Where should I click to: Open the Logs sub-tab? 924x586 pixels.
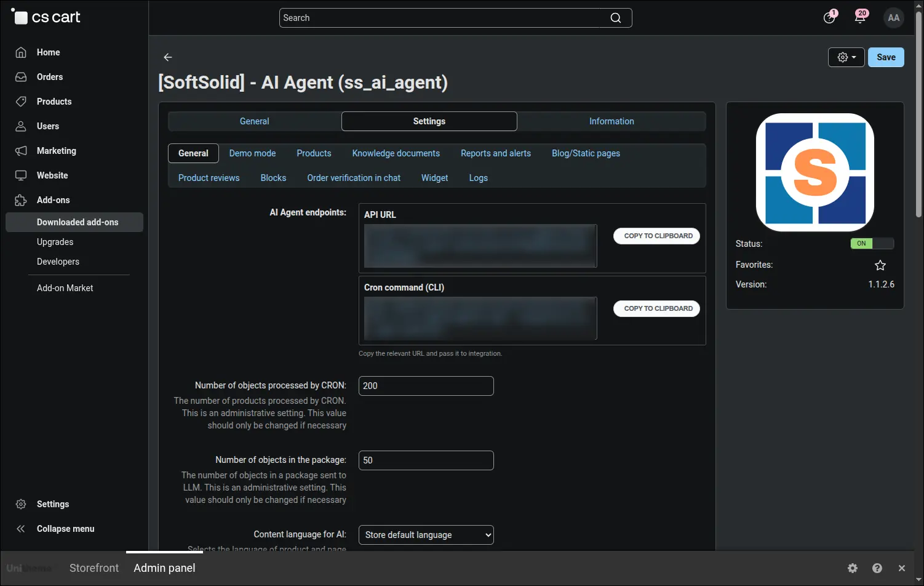pyautogui.click(x=479, y=178)
